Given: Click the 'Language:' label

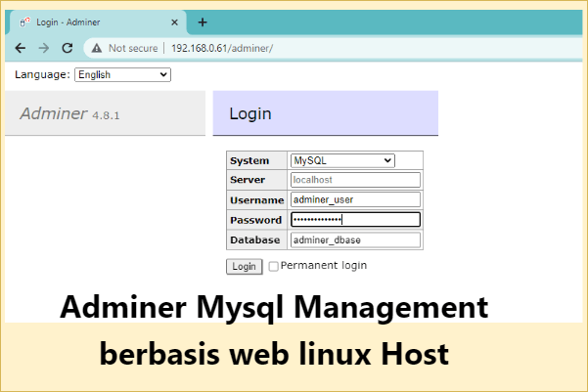Looking at the screenshot, I should click(42, 74).
